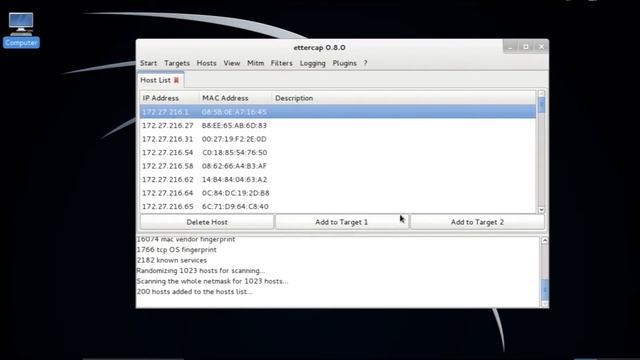Open the Plugins menu

click(344, 63)
